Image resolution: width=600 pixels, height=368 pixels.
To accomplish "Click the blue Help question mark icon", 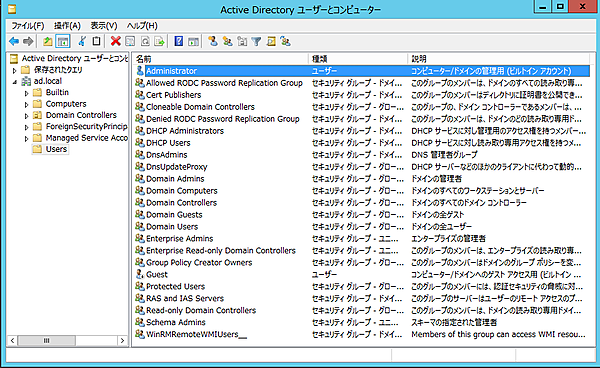I will 178,41.
